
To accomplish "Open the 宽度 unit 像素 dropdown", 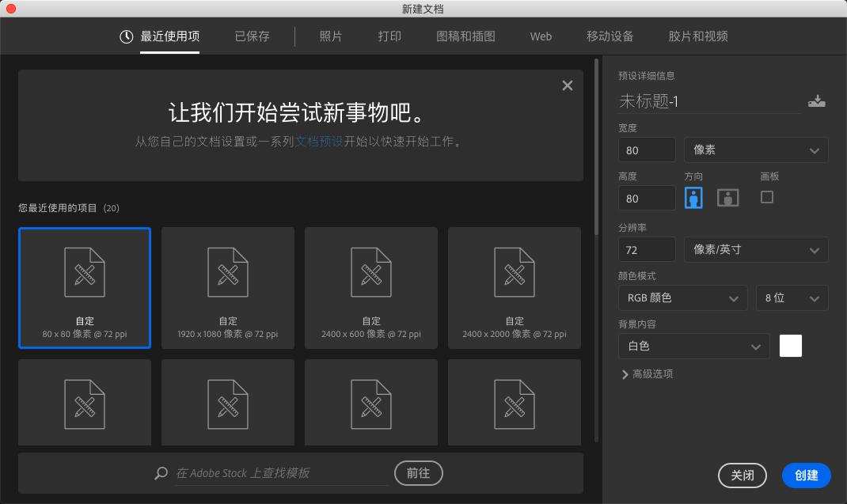I will [x=755, y=150].
